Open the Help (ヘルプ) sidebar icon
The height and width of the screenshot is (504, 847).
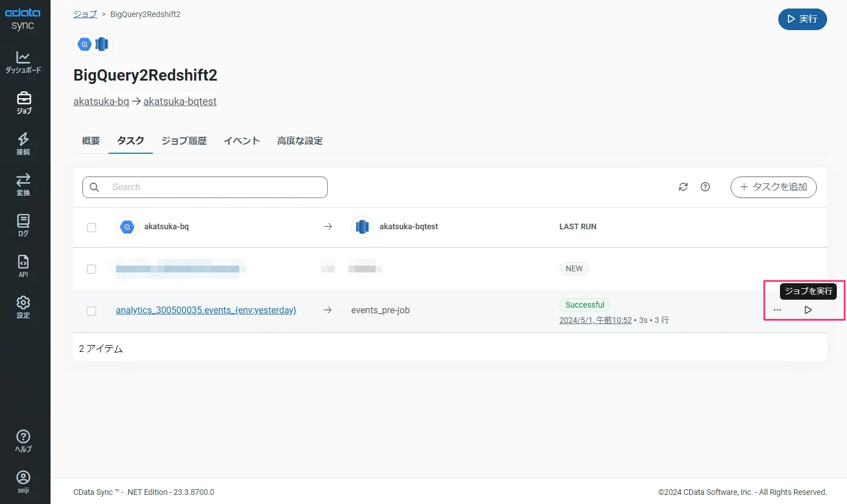[23, 441]
